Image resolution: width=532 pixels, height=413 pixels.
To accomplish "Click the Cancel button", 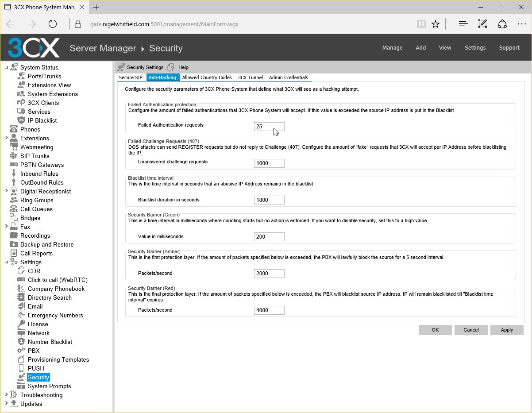I will 471,330.
